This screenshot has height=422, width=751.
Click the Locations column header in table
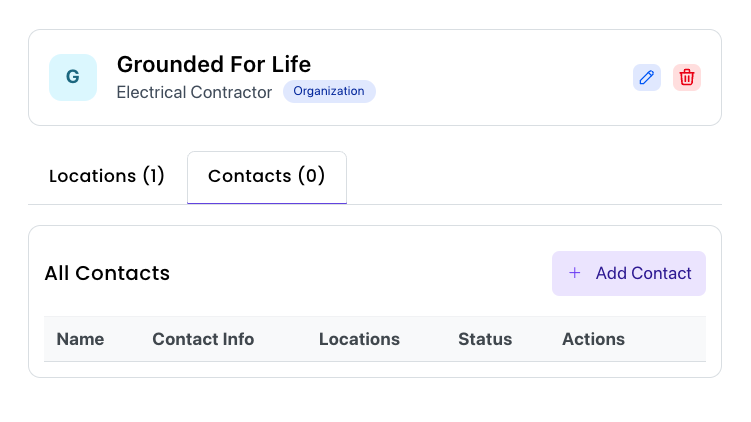coord(359,339)
